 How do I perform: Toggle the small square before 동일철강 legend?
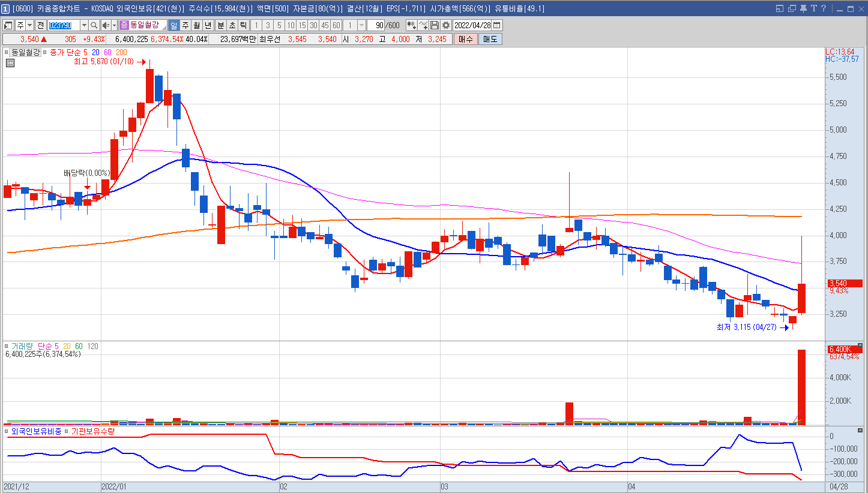(7, 52)
